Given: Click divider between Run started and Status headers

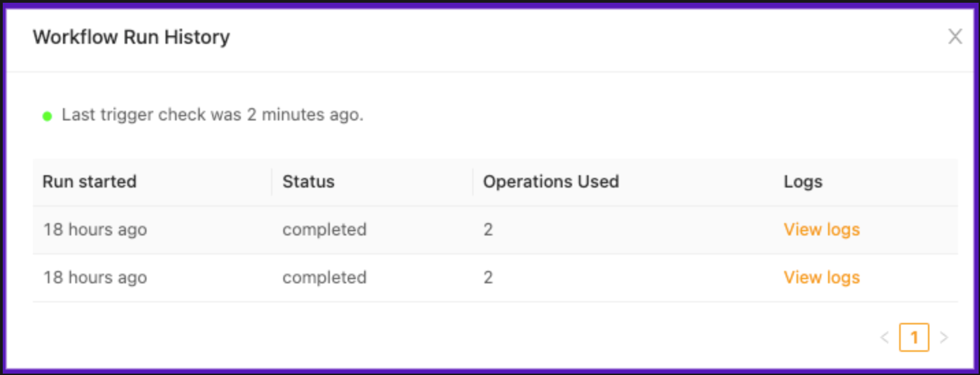Looking at the screenshot, I should [x=272, y=182].
